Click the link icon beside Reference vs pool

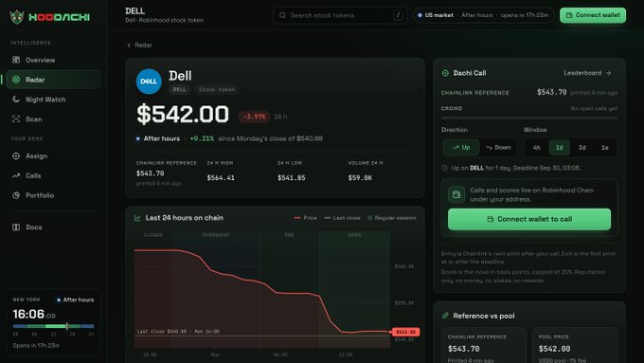(x=445, y=316)
